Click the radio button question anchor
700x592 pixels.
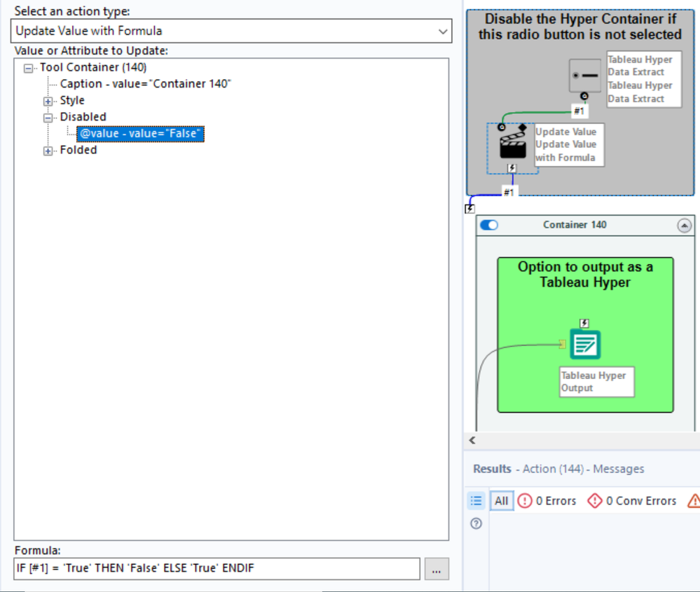click(584, 96)
